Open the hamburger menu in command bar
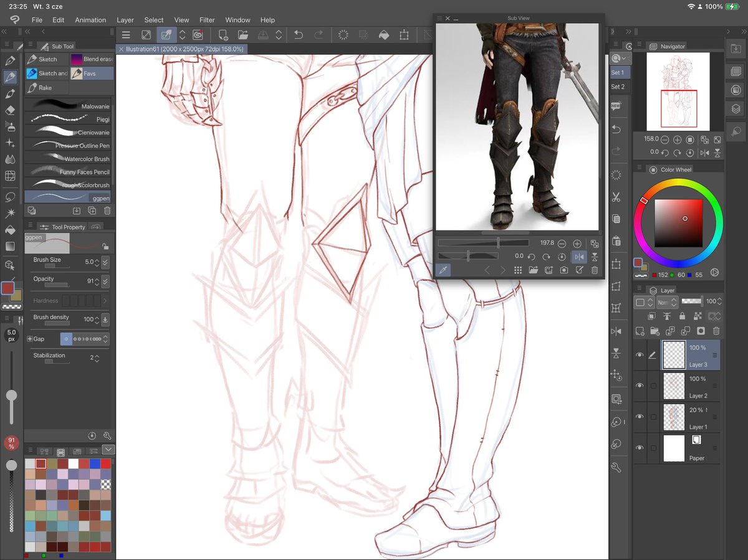The image size is (748, 560). pos(126,36)
